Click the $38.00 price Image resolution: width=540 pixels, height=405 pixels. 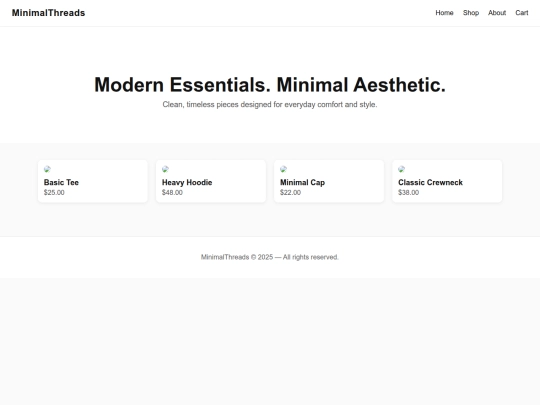408,193
